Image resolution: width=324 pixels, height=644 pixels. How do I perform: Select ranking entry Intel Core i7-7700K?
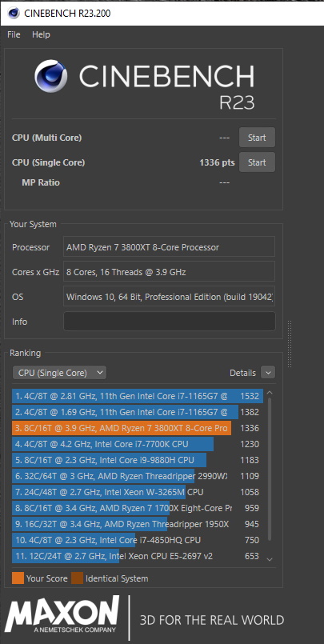[x=138, y=444]
